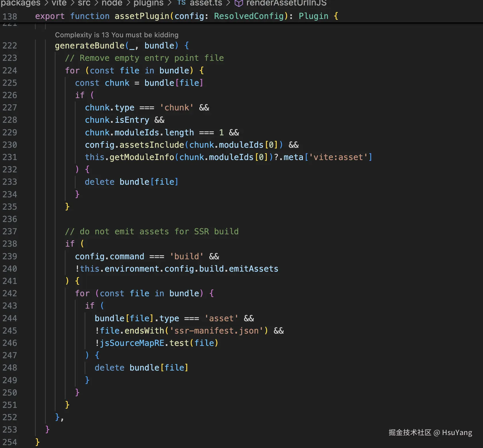This screenshot has width=483, height=448.
Task: Click the jsSourceMapRE identifier on line 246
Action: [132, 343]
